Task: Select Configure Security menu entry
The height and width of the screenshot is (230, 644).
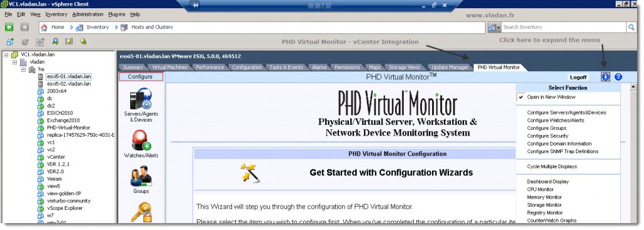Action: click(x=548, y=136)
